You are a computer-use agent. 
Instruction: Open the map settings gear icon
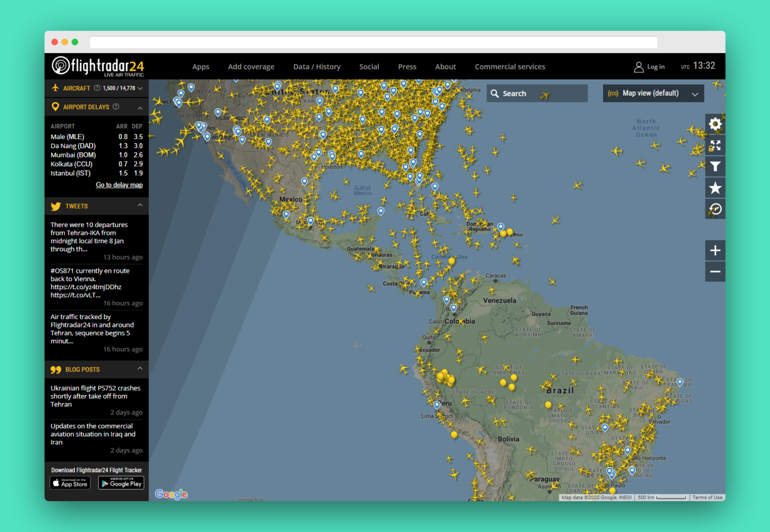coord(715,123)
